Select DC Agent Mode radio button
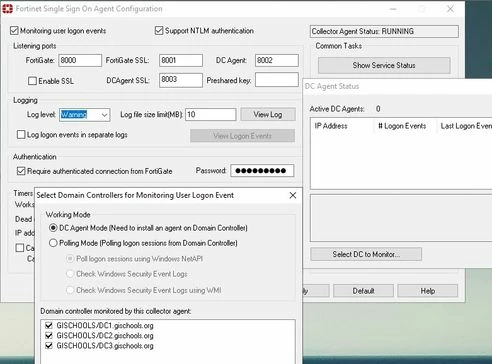The width and height of the screenshot is (492, 364). (x=53, y=228)
